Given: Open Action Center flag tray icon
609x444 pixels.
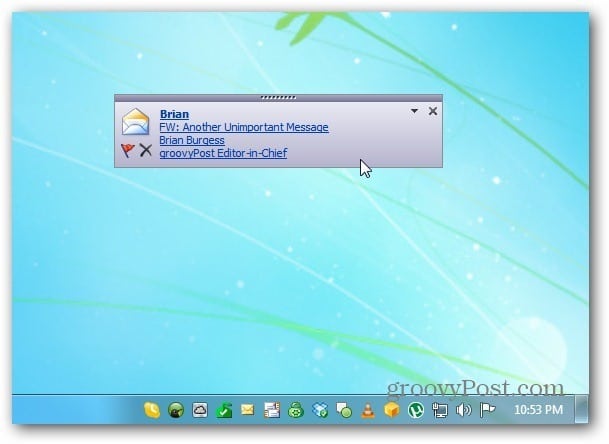Looking at the screenshot, I should click(x=487, y=410).
